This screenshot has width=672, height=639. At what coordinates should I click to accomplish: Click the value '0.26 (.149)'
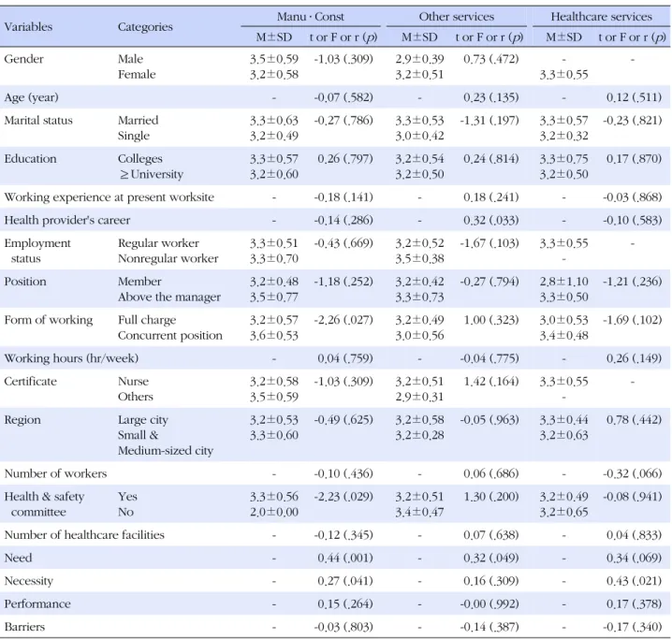(634, 358)
